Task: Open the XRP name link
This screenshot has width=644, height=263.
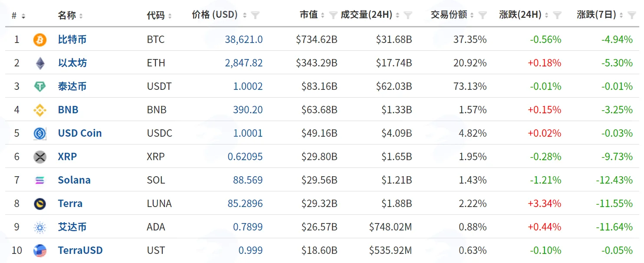Action: [67, 157]
